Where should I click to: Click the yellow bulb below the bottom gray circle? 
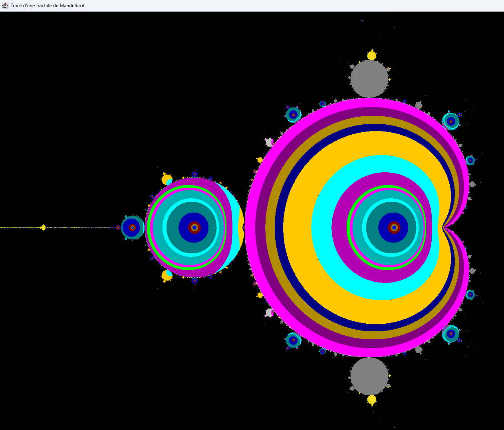[x=372, y=400]
